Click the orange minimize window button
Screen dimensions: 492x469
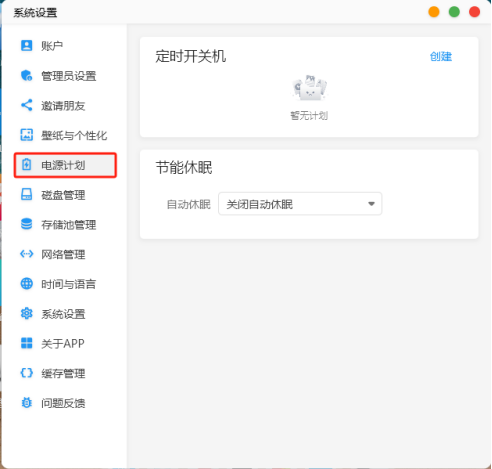(434, 12)
